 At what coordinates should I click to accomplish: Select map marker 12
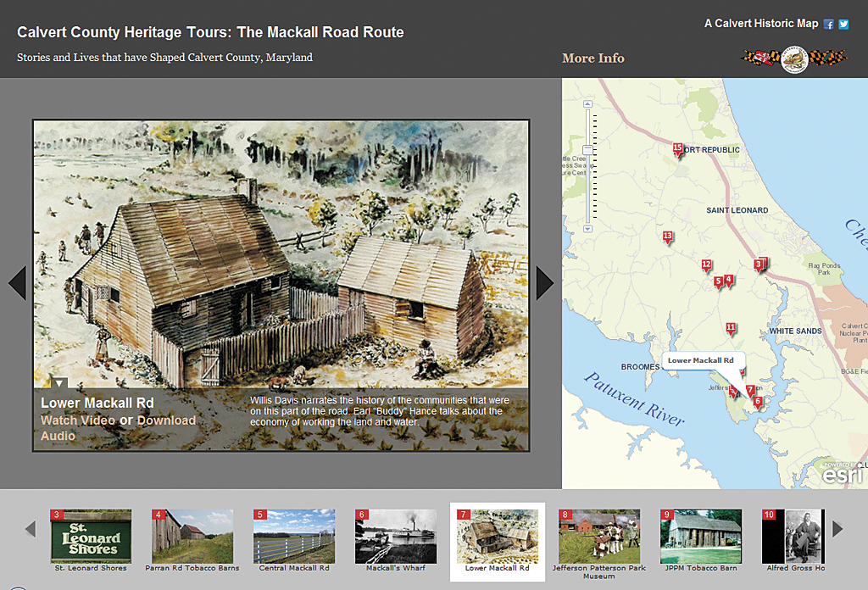pos(706,265)
